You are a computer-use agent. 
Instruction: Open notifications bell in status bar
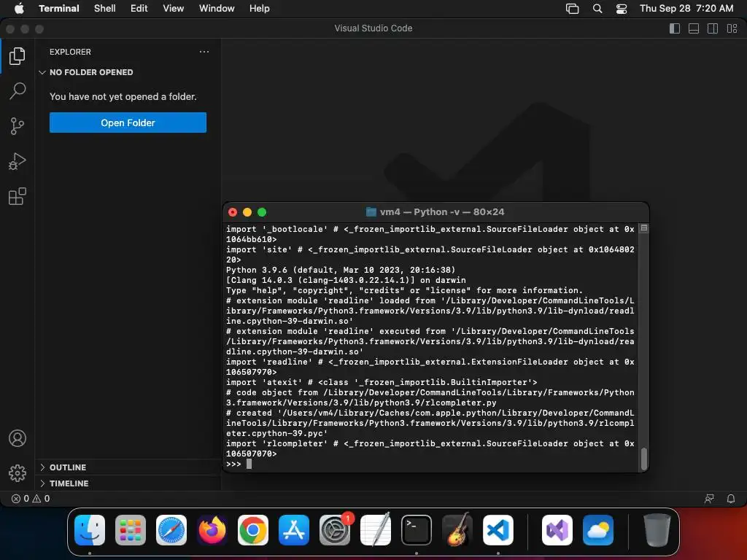(731, 499)
